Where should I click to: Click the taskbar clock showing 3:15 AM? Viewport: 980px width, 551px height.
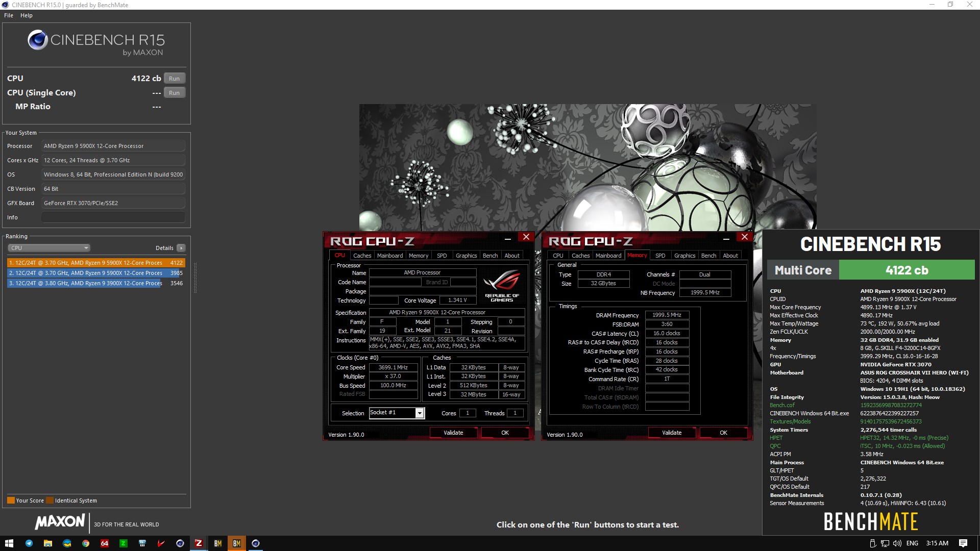coord(937,543)
